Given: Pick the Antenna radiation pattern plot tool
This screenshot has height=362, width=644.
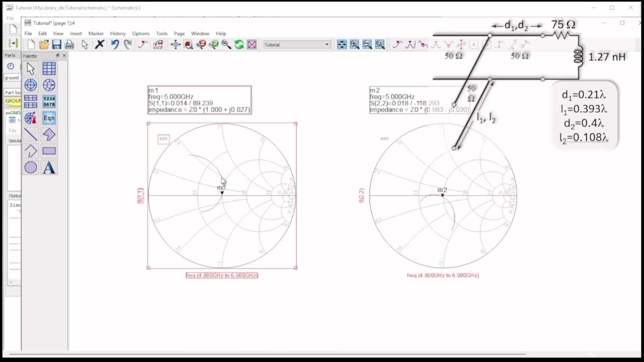Looking at the screenshot, I should pyautogui.click(x=30, y=118).
